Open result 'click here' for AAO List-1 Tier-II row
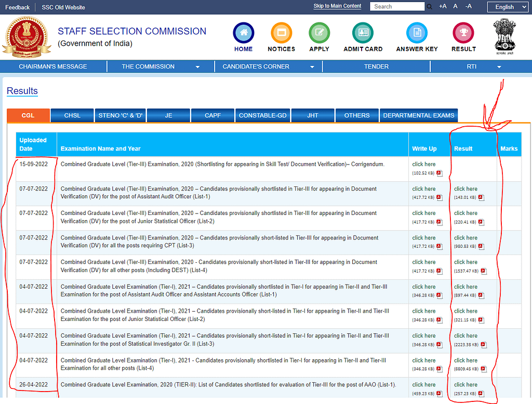 click(x=465, y=385)
